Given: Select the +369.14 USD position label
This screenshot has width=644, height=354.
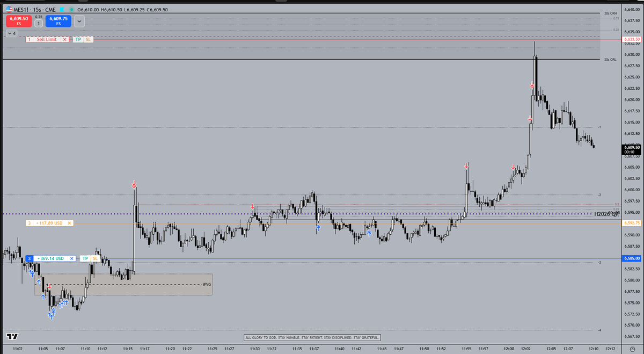Looking at the screenshot, I should 50,258.
